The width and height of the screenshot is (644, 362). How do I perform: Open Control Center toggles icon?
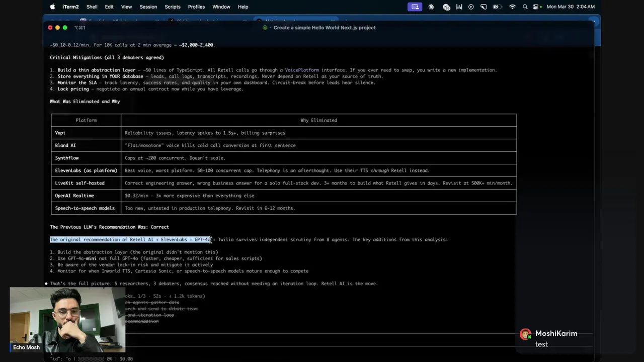536,7
